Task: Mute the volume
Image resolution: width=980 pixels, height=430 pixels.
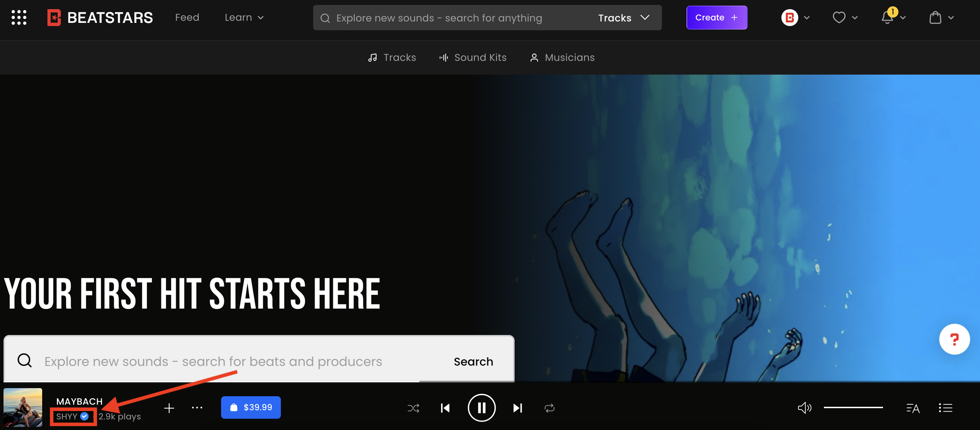Action: pyautogui.click(x=804, y=407)
